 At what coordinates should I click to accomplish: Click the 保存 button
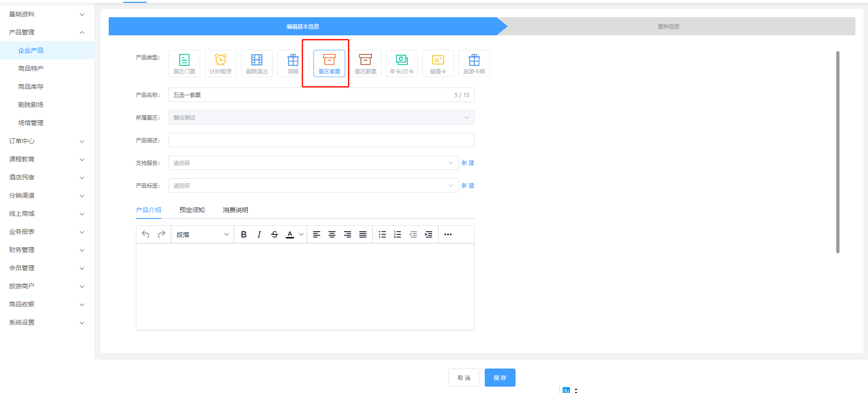coord(500,378)
